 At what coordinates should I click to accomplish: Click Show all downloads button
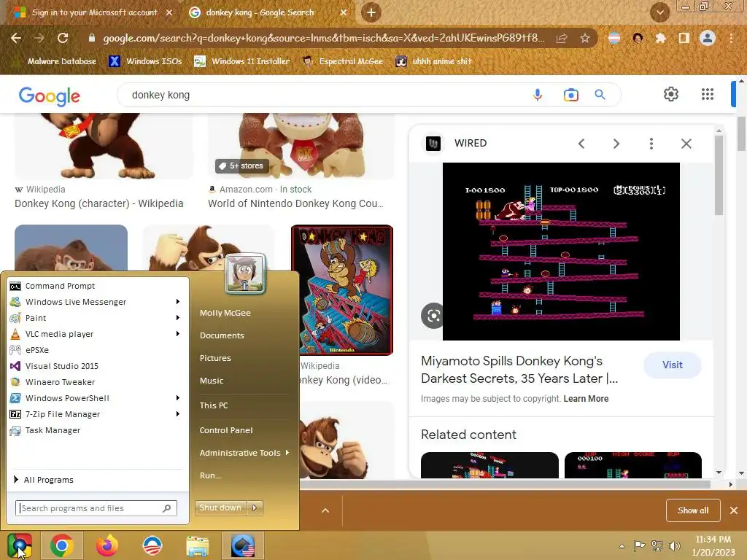(x=693, y=510)
